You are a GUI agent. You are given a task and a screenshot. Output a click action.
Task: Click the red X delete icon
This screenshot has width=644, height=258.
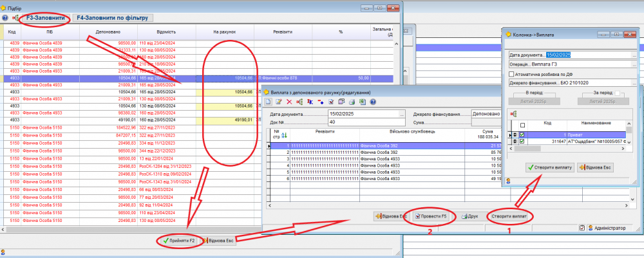[x=289, y=102]
